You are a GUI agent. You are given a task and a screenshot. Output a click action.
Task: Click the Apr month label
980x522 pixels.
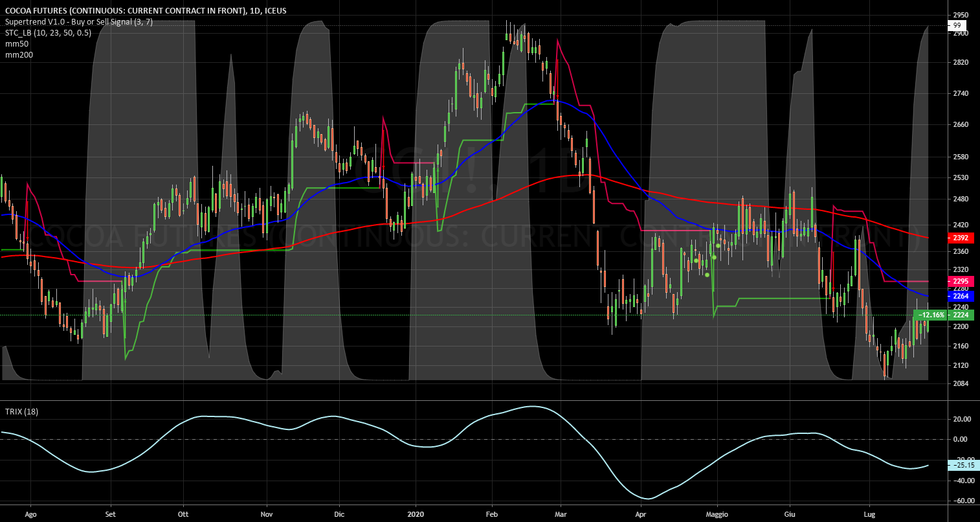641,515
